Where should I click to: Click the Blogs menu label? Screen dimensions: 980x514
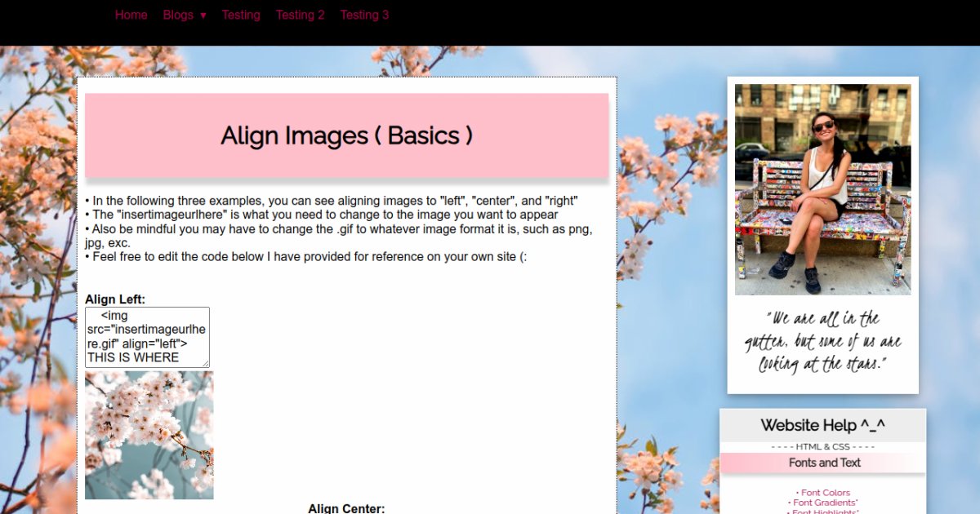pos(177,15)
